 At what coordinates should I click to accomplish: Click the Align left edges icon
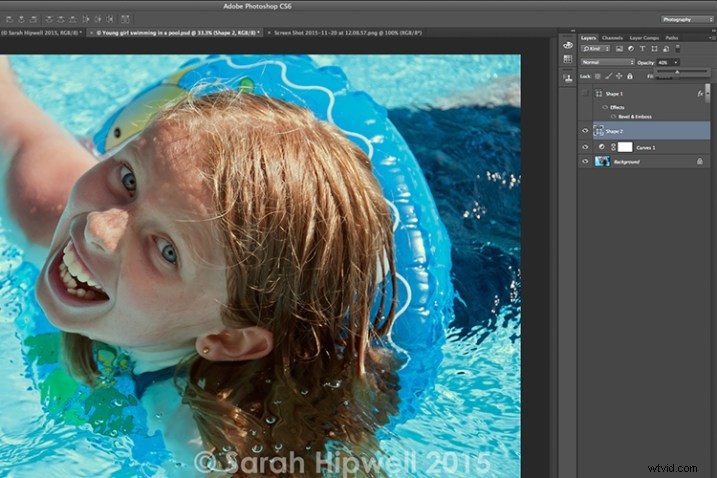point(9,19)
